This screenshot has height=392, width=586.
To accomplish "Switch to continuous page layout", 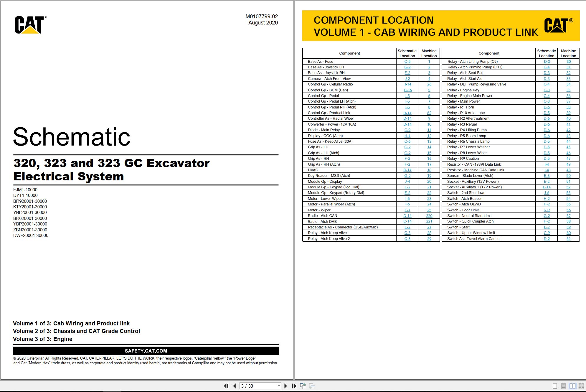I will (563, 386).
